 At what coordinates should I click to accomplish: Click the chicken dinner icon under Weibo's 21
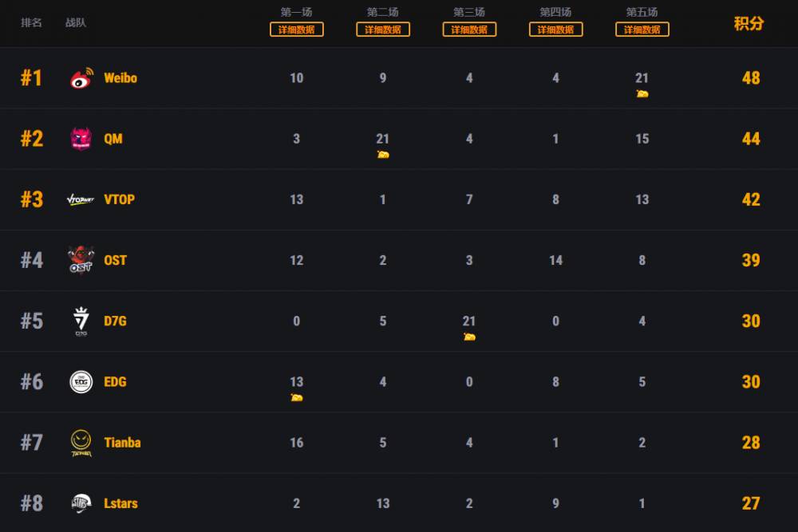[642, 94]
